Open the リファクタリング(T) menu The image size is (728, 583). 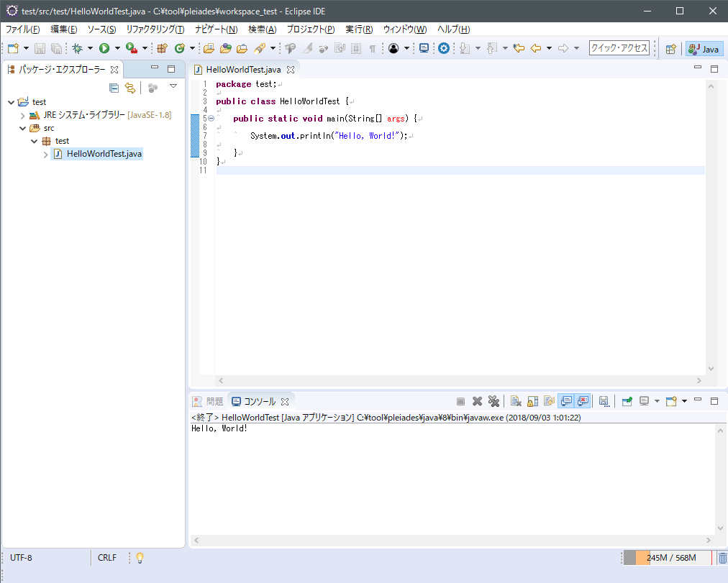point(155,29)
